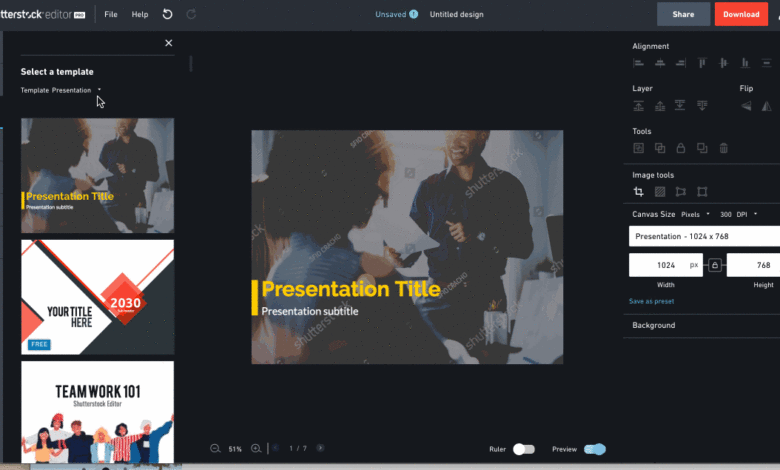Close the template panel
This screenshot has width=780, height=470.
pyautogui.click(x=169, y=43)
